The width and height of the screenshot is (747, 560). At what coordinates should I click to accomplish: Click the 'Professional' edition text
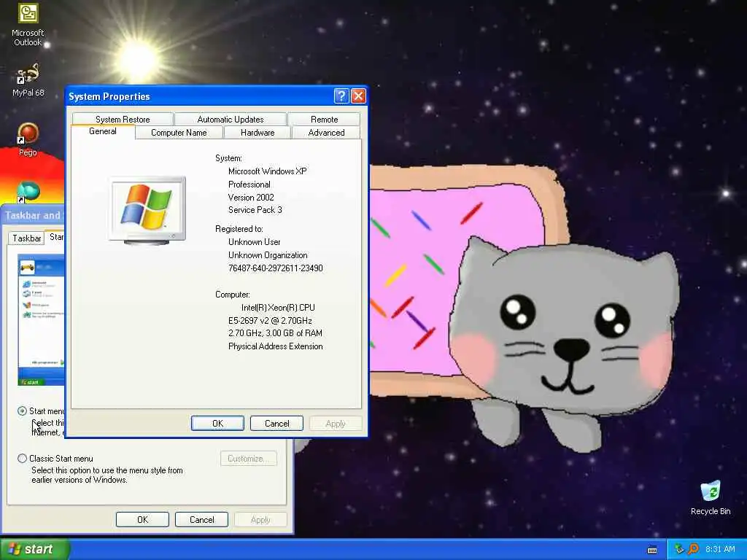(249, 184)
